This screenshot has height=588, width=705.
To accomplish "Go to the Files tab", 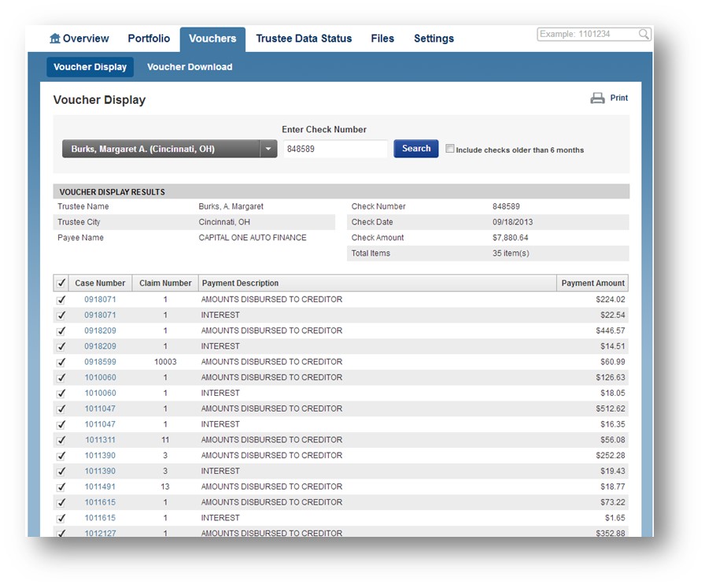I will pos(382,39).
